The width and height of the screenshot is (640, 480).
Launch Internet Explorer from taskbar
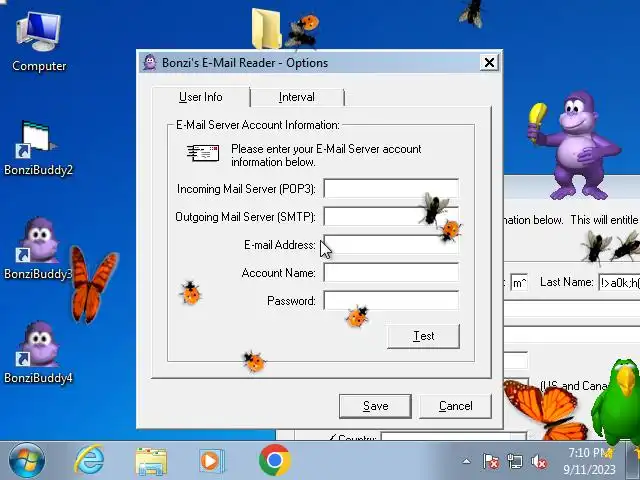tap(89, 460)
